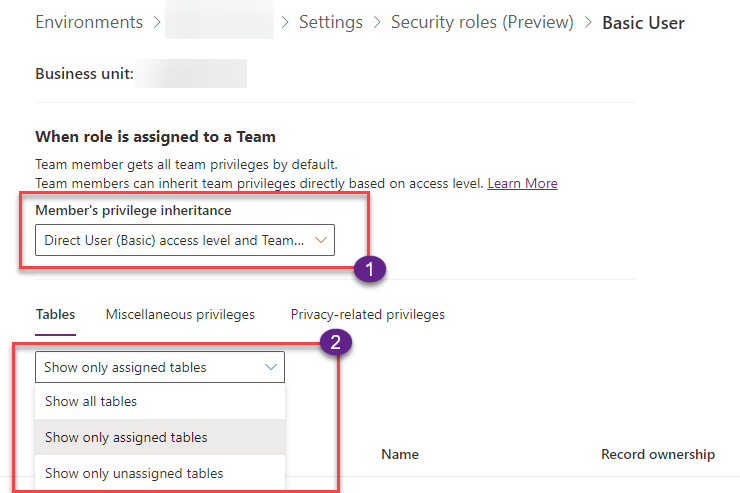Expand Member's privilege inheritance dropdown
The width and height of the screenshot is (740, 493).
pyautogui.click(x=185, y=240)
